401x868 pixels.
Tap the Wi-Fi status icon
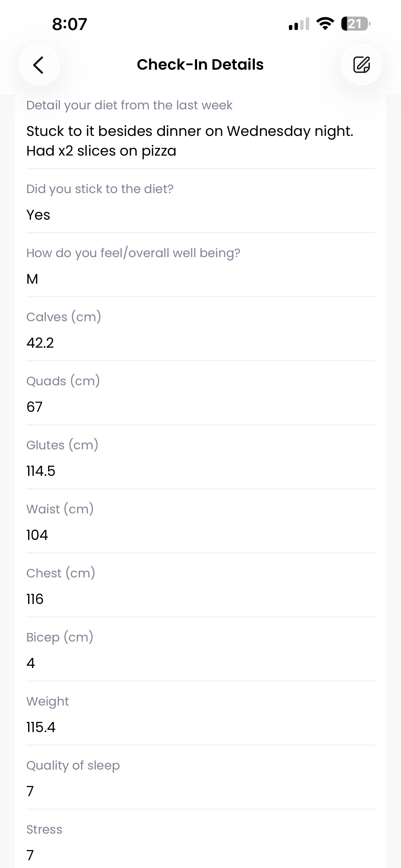coord(325,23)
